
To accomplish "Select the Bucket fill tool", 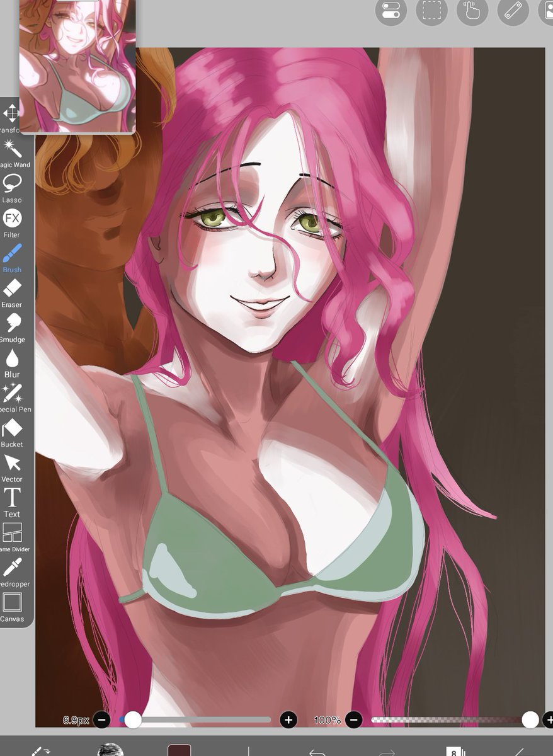I will [x=12, y=433].
